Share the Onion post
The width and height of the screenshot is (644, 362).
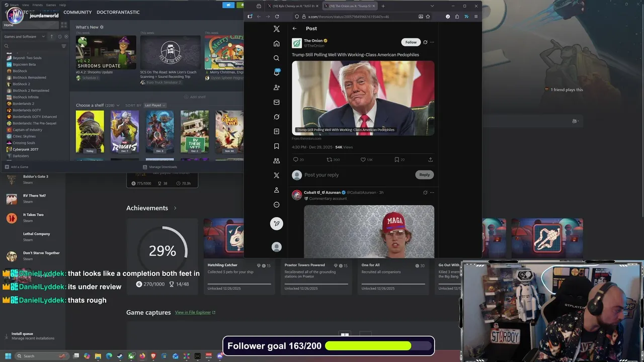click(x=430, y=159)
